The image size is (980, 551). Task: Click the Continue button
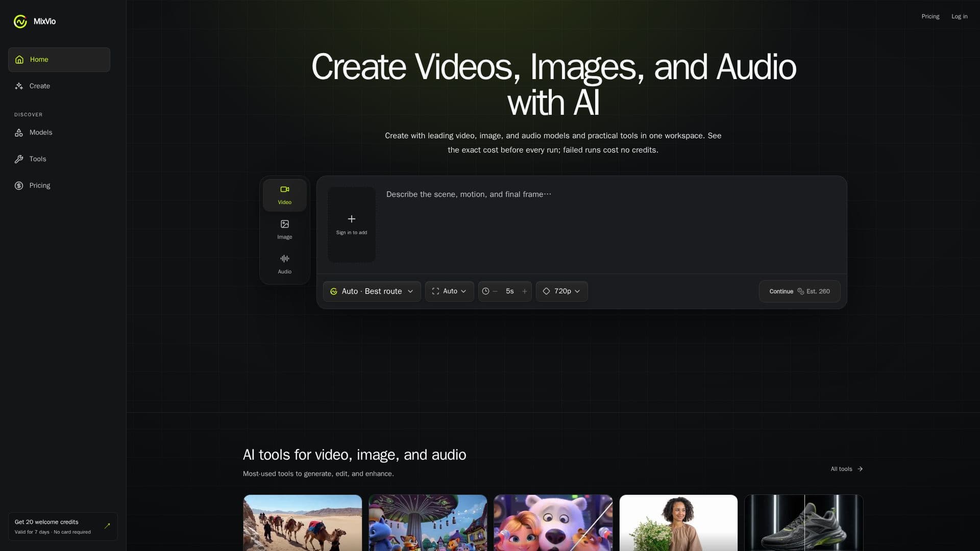(800, 291)
